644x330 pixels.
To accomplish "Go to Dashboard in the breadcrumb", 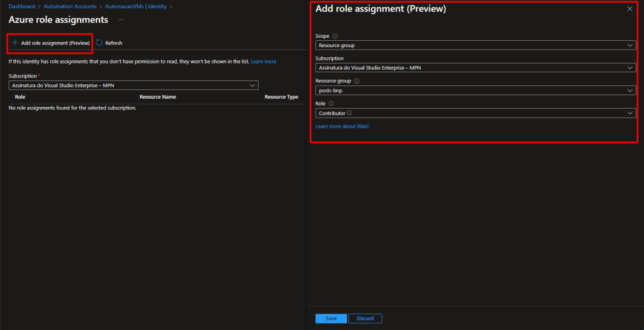I will pos(21,6).
